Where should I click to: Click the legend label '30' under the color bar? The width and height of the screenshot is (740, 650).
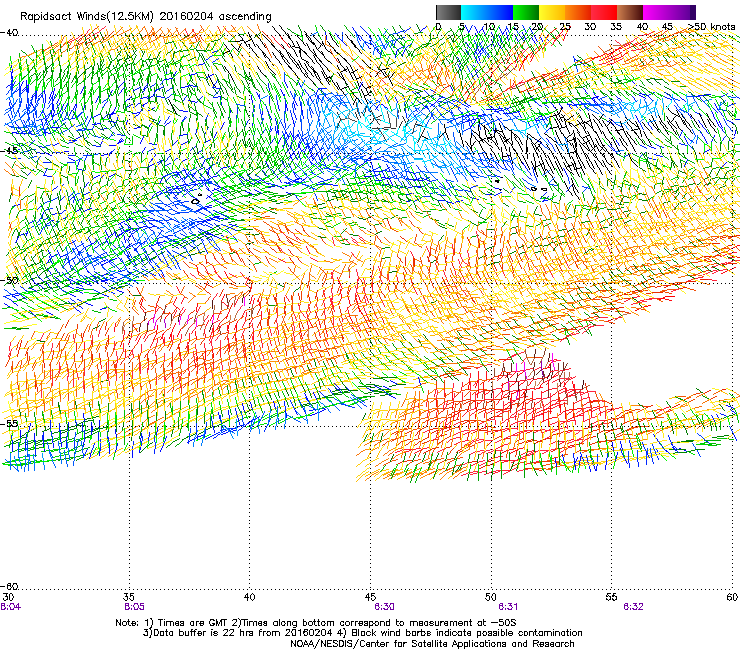[590, 27]
